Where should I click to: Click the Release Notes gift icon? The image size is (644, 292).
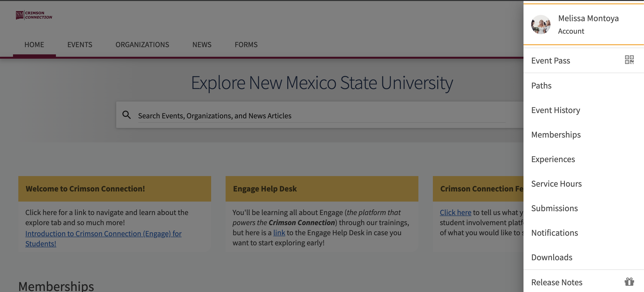tap(629, 282)
